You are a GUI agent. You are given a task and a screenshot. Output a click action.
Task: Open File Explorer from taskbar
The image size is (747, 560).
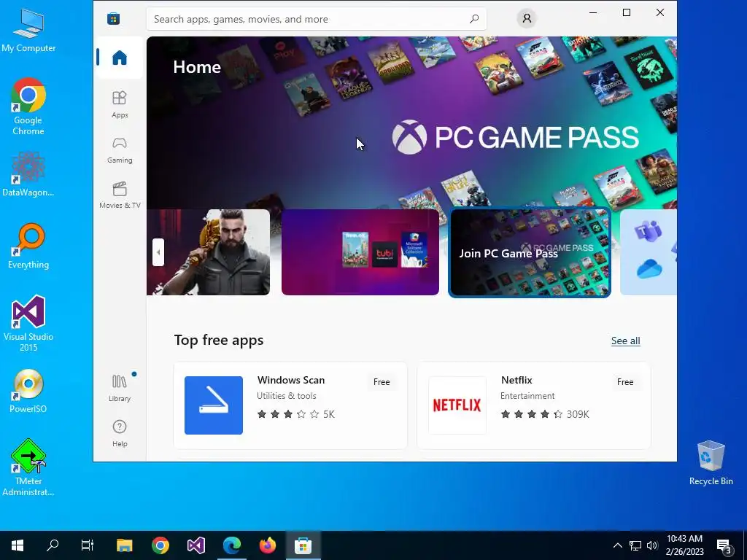click(x=124, y=545)
